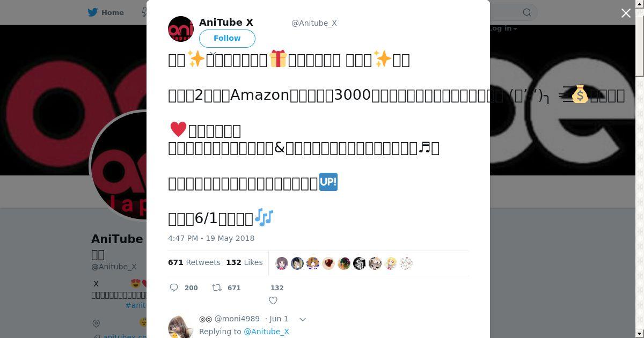Like the tweet with the heart icon

[273, 300]
